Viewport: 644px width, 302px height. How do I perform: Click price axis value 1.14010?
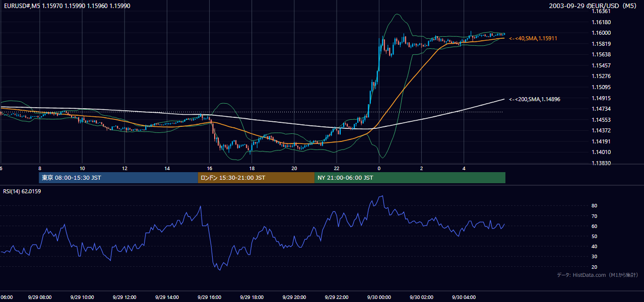601,152
